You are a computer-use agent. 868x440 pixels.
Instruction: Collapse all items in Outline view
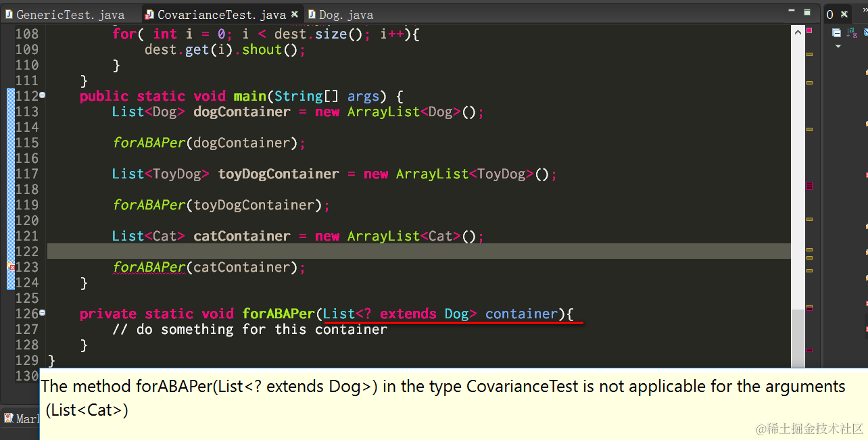836,32
